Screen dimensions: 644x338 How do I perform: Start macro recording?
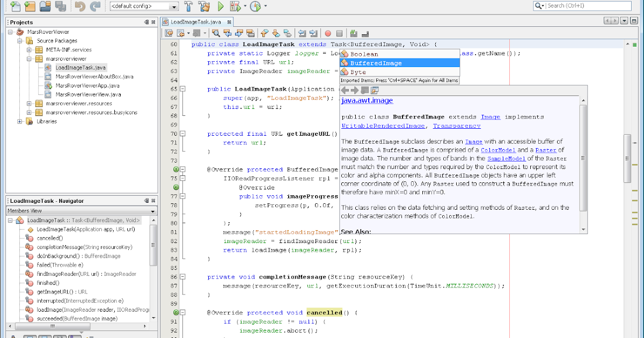pyautogui.click(x=327, y=33)
